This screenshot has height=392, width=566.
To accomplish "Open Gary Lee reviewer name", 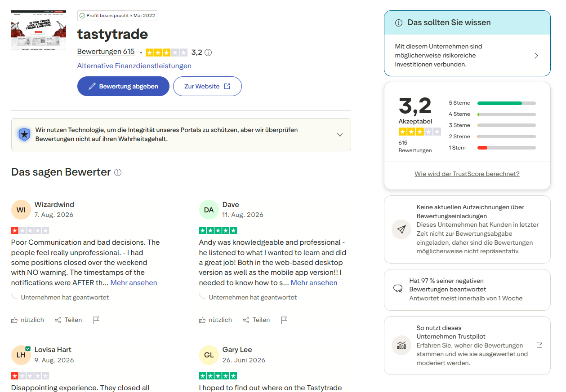I will coord(237,350).
